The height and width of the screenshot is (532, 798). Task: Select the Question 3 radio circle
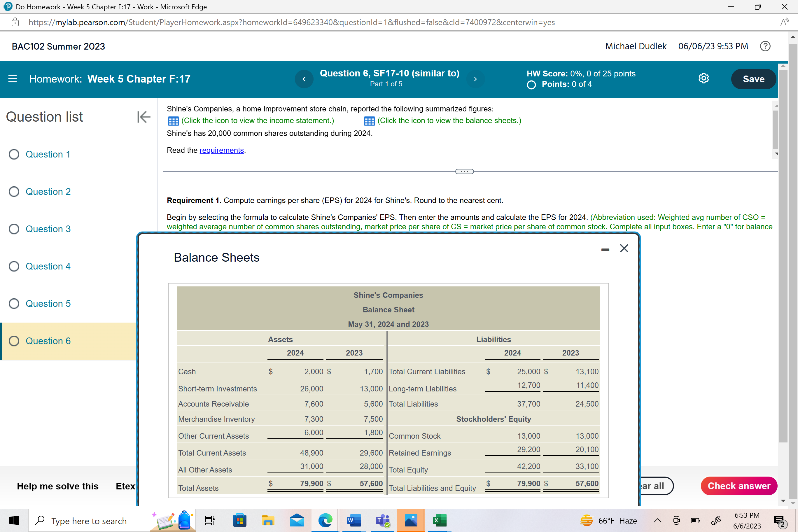pyautogui.click(x=14, y=229)
